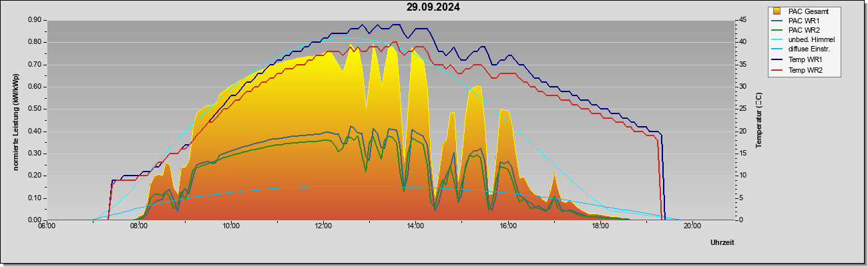The height and width of the screenshot is (267, 868).
Task: Click the 20:00 time axis label
Action: 692,226
